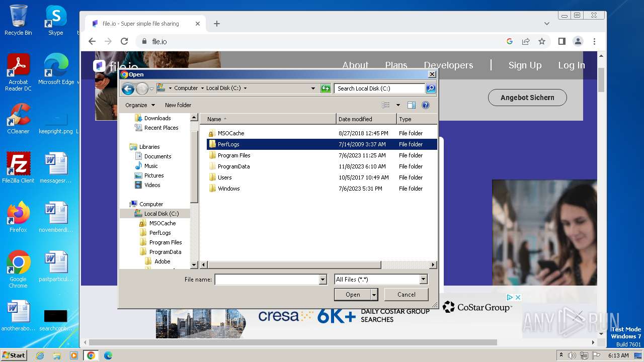Viewport: 644px width, 362px height.
Task: Expand arrow after Computer in breadcrumb
Action: pyautogui.click(x=202, y=88)
